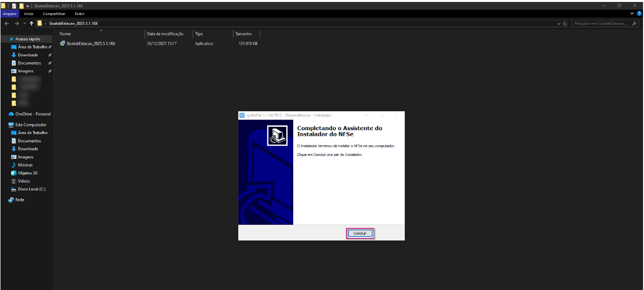Go forward with the right arrow
The height and width of the screenshot is (290, 644).
[17, 23]
